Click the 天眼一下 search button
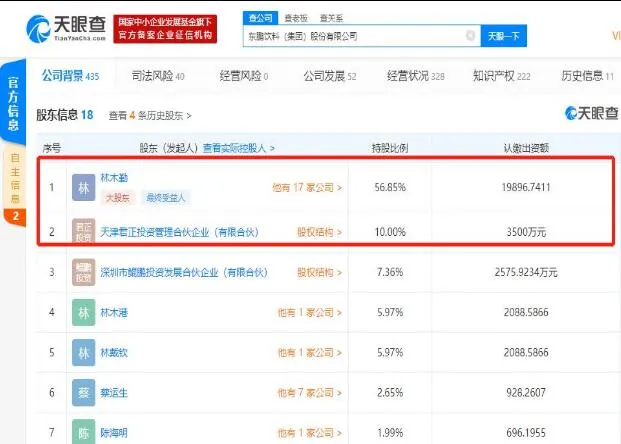Screen dimensions: 621x444 tap(503, 36)
